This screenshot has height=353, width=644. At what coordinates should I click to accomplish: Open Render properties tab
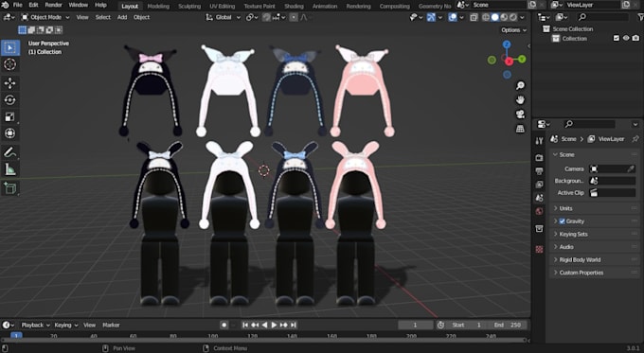(x=539, y=158)
